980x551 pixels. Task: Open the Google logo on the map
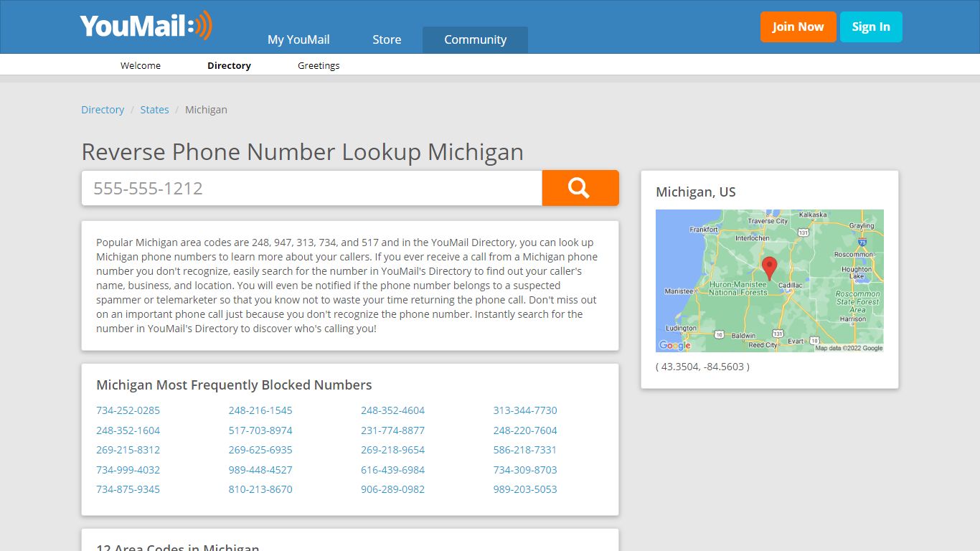pos(675,345)
